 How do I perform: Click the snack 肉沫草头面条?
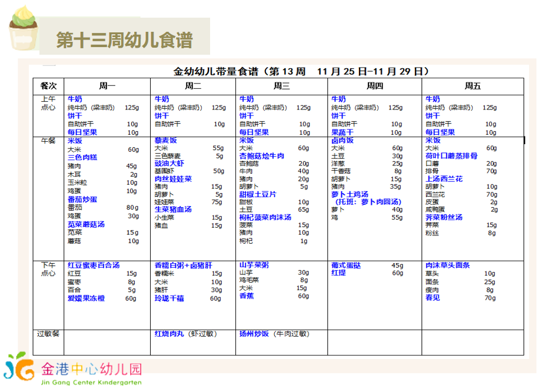point(448,265)
